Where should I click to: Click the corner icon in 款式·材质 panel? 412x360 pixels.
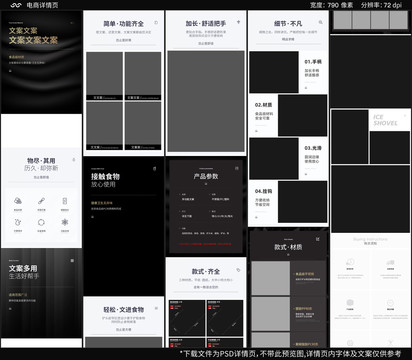(x=318, y=239)
